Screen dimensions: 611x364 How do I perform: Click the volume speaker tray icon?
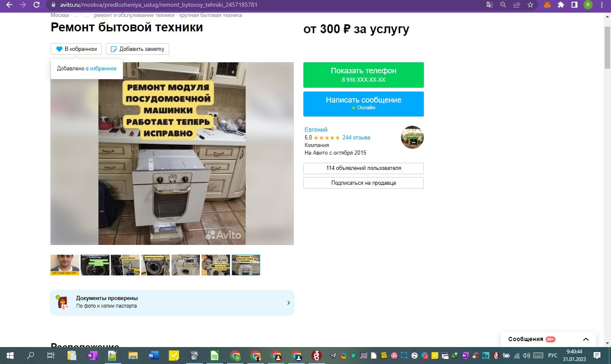527,356
